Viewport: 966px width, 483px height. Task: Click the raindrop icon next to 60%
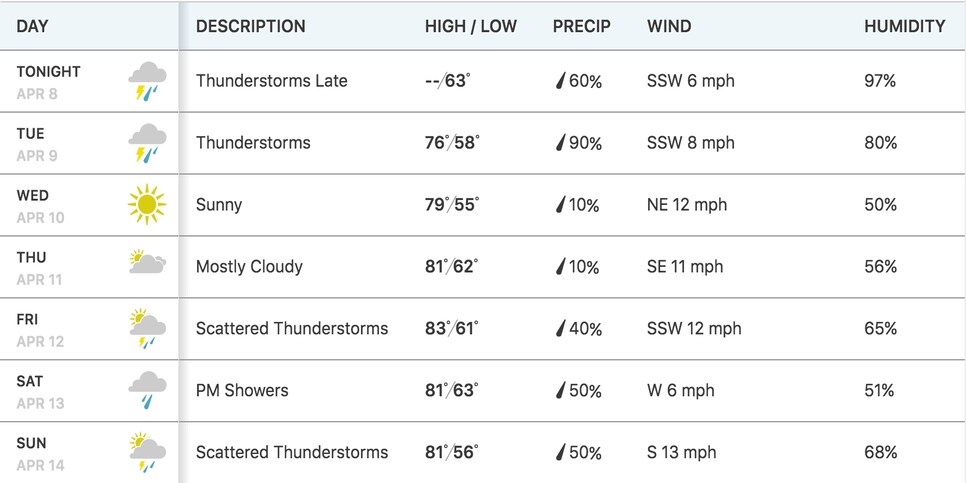(560, 81)
